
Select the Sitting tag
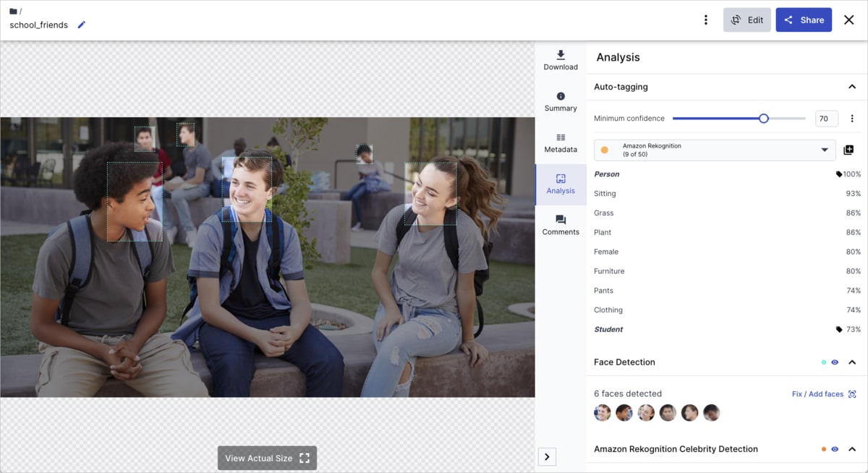[727, 194]
